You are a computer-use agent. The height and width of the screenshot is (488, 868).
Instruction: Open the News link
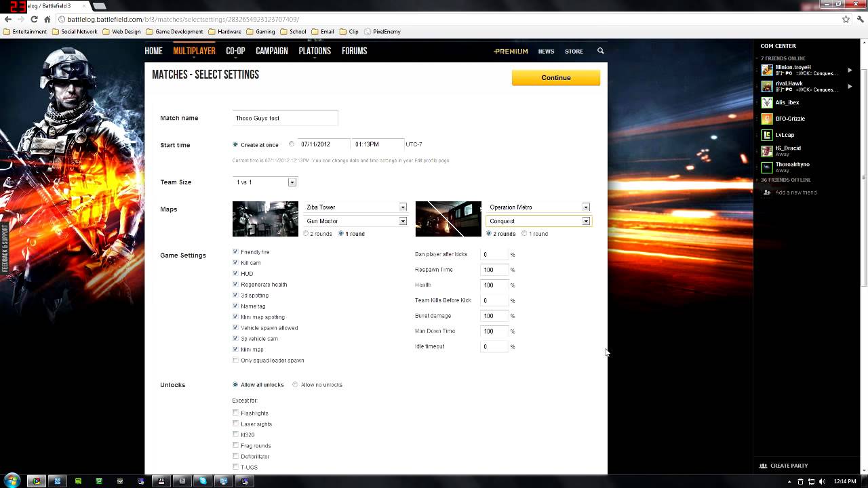(546, 52)
